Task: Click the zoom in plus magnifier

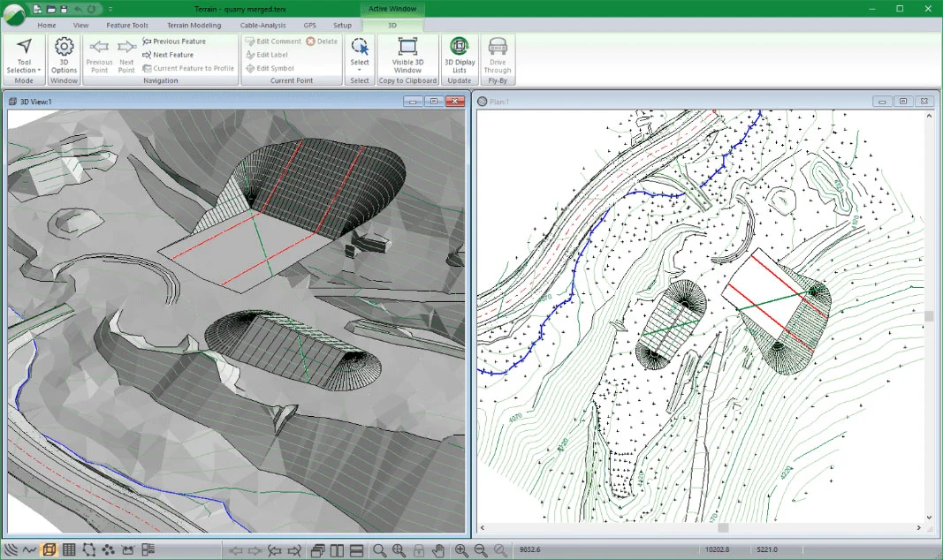Action: pos(461,550)
